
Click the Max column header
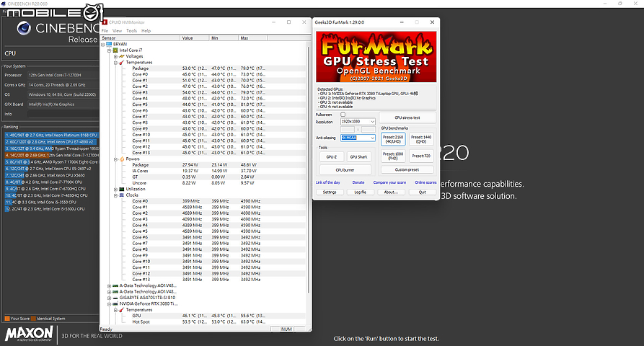253,37
